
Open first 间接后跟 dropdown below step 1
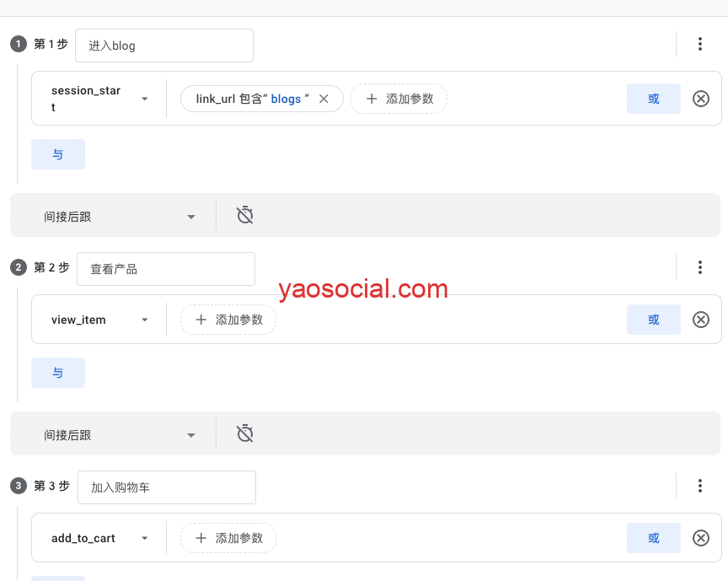[119, 217]
